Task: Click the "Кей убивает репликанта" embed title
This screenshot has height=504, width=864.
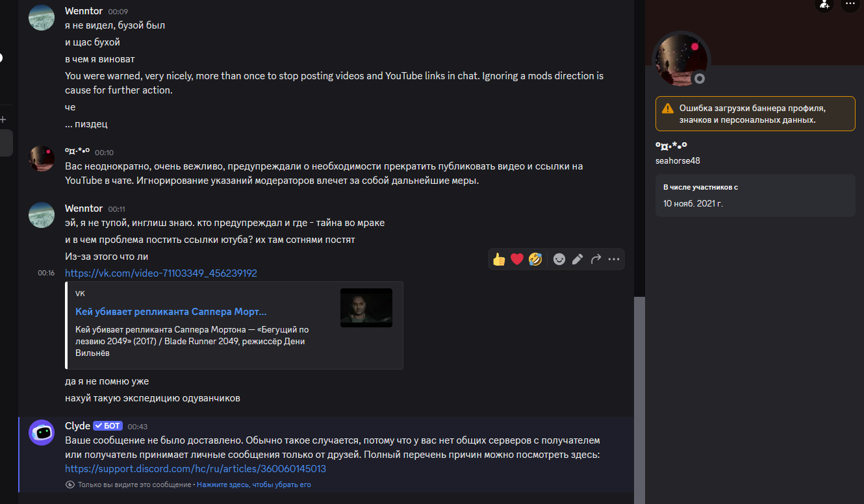Action: click(171, 312)
